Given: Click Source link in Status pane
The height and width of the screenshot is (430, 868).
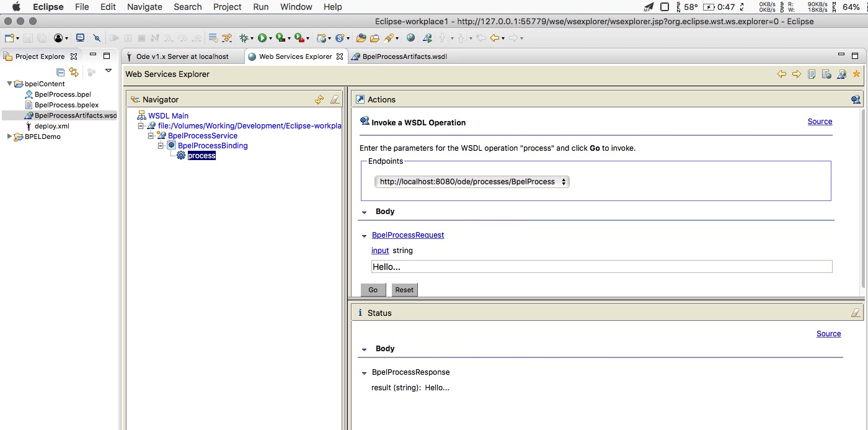Looking at the screenshot, I should click(828, 334).
